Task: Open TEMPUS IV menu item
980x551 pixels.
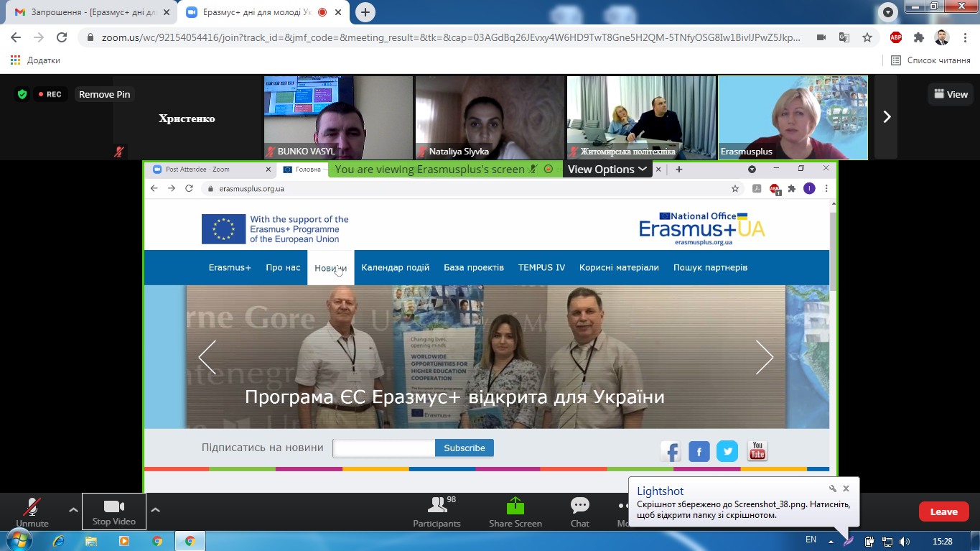Action: click(541, 267)
